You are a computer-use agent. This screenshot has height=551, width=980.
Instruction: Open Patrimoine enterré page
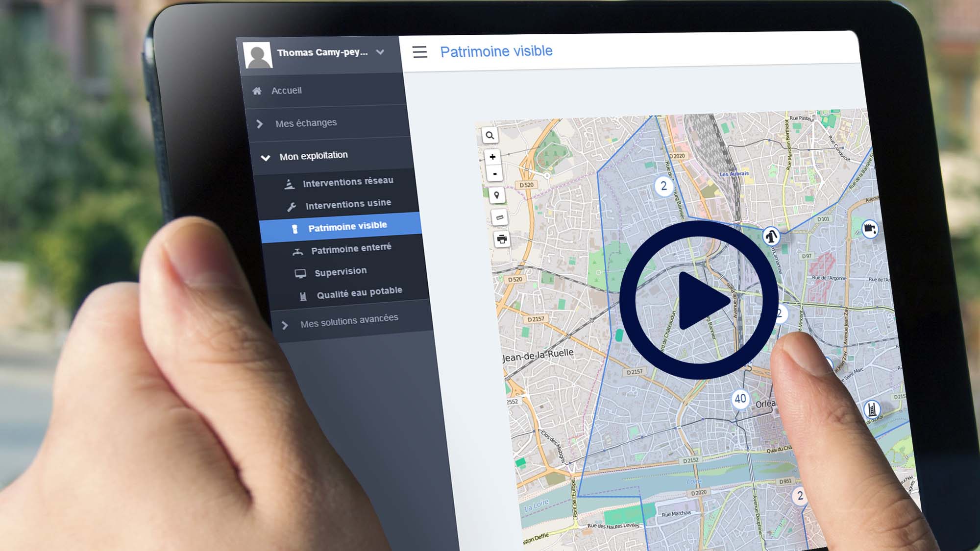coord(351,249)
